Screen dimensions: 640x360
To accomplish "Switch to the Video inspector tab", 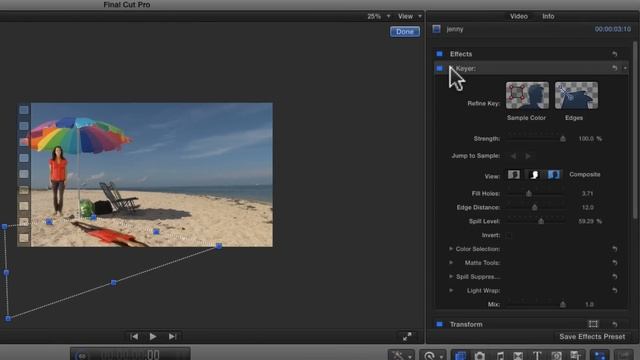I will [519, 16].
